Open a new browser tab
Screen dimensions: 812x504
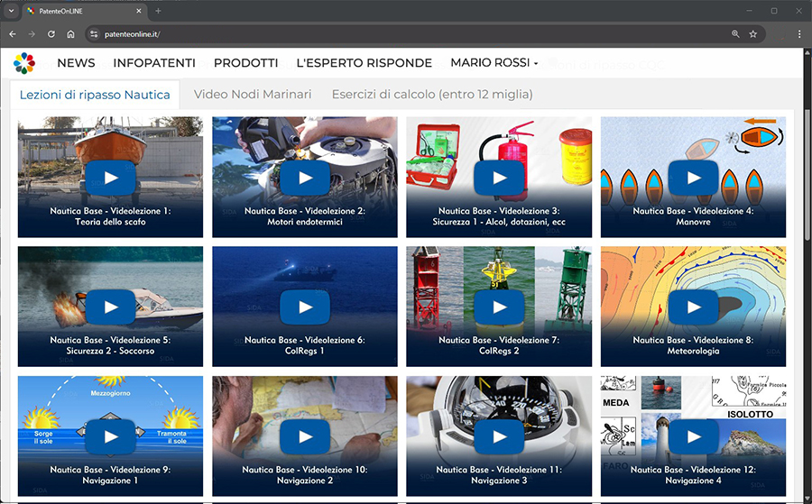coord(159,11)
